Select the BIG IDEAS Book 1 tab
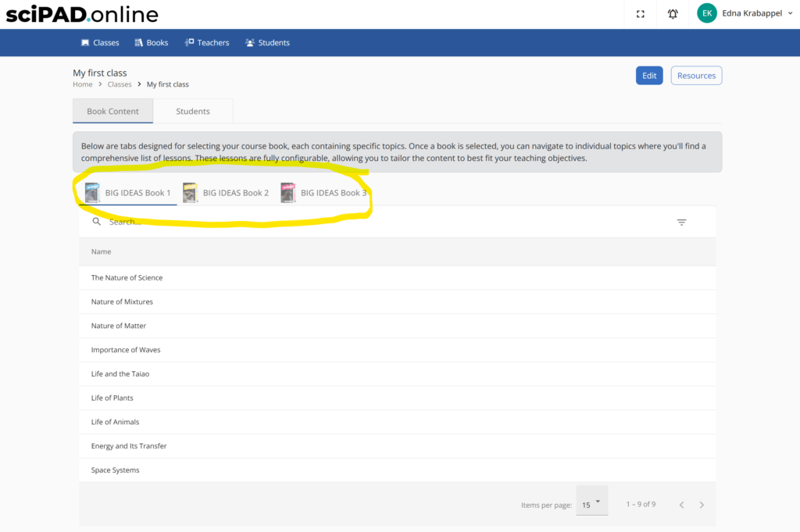 (x=128, y=193)
